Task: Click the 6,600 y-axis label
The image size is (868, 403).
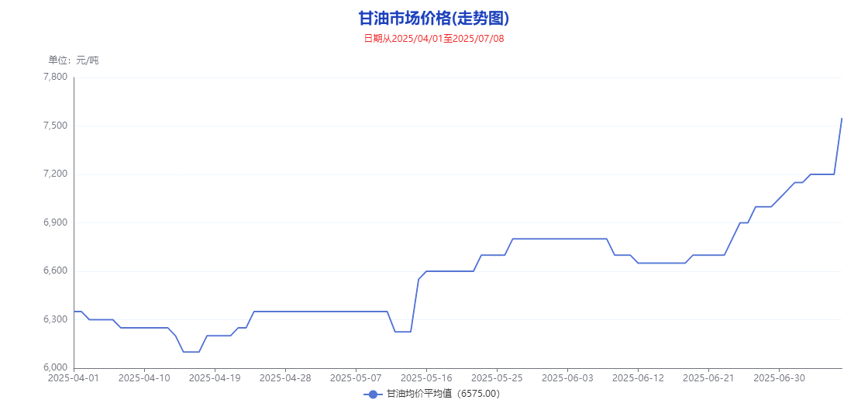Action: pyautogui.click(x=54, y=271)
